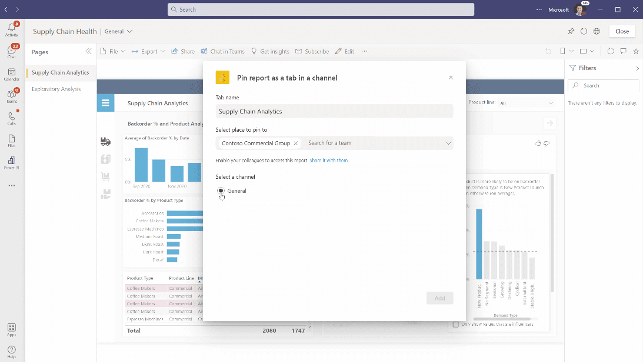
Task: Switch to Exploratory Analysis page
Action: tap(56, 89)
